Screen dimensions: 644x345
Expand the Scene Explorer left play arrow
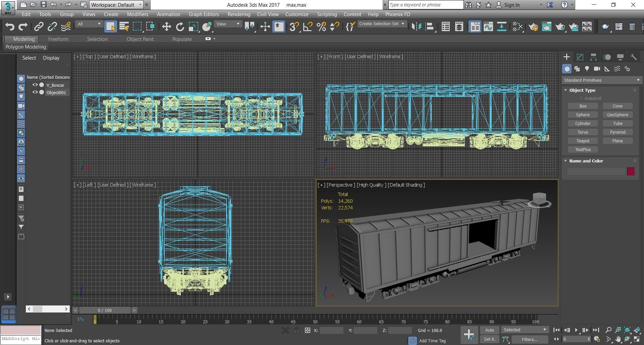pyautogui.click(x=8, y=297)
